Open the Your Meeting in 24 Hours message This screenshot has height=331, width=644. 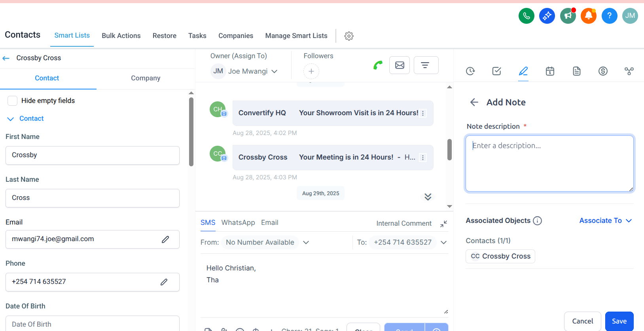333,158
